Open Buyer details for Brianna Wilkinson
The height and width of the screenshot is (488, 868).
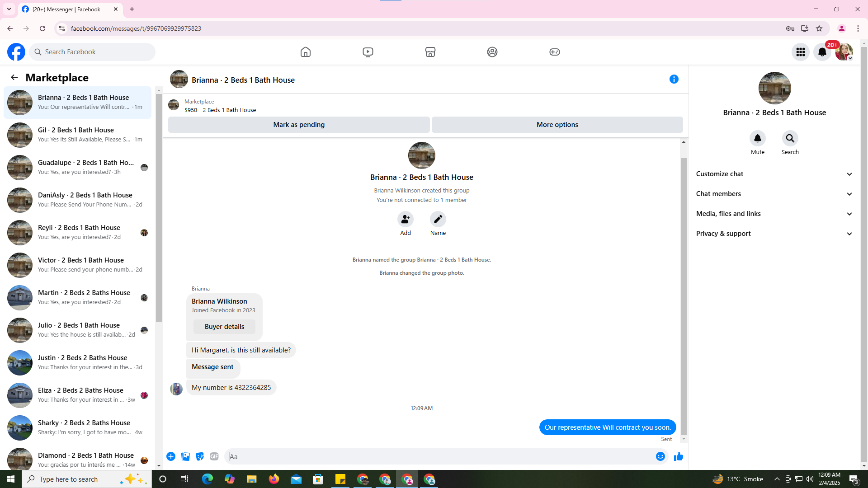(224, 327)
